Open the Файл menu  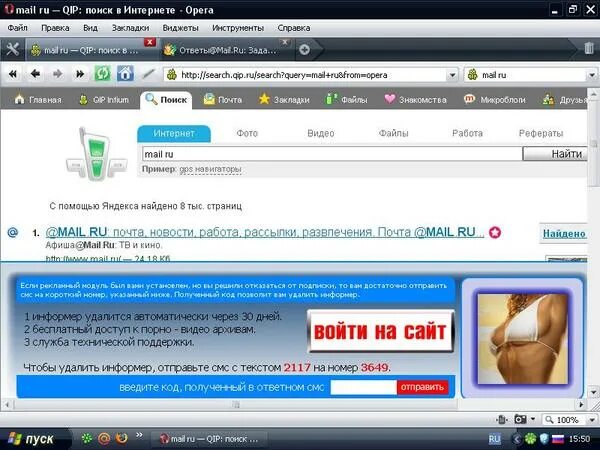pos(17,28)
